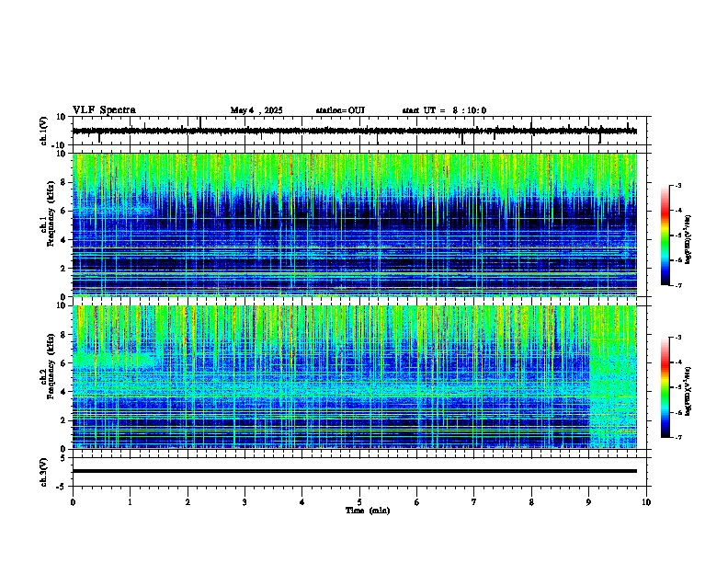Click the "6" kHz tick on ch.2 frequency axis

64,363
